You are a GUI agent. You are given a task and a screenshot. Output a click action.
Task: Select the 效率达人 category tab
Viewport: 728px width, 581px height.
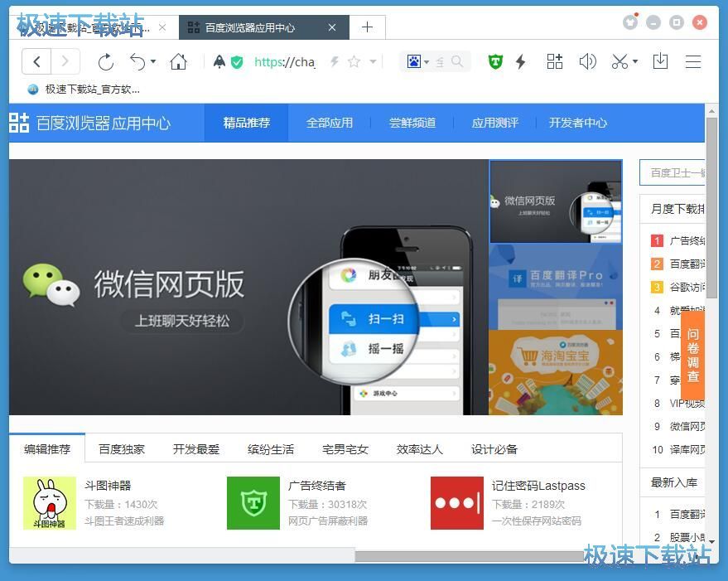coord(419,449)
